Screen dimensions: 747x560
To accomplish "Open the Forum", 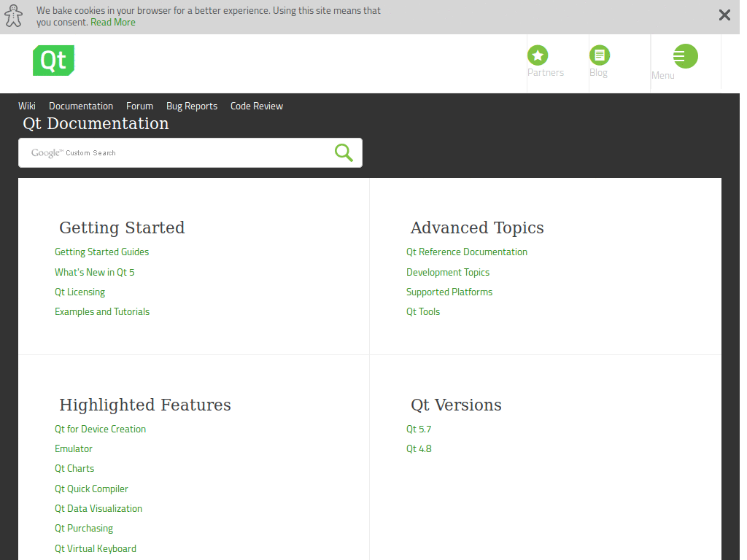I will click(x=139, y=106).
